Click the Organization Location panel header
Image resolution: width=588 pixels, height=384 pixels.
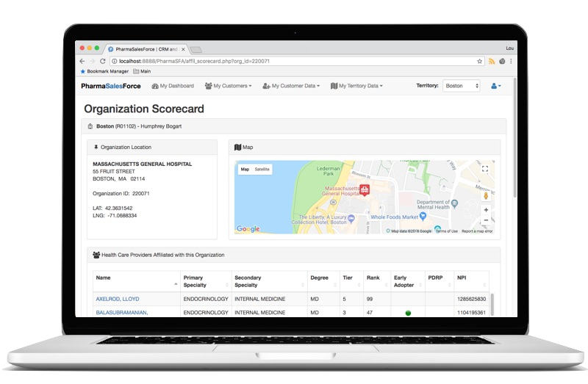[x=152, y=148]
